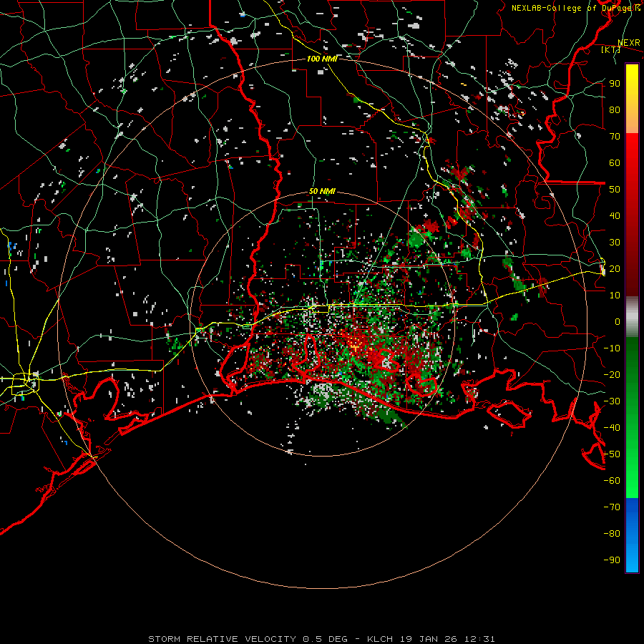This screenshot has height=644, width=644.
Task: Click the positive 90 knot scale label
Action: (615, 84)
